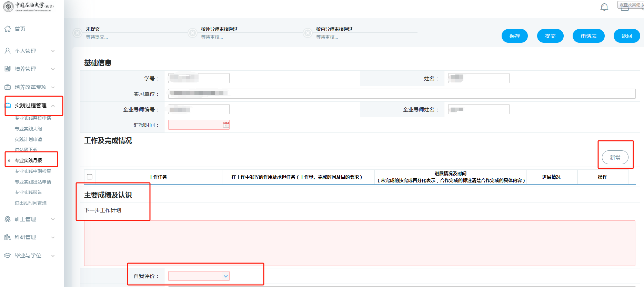Click the graduation cap icon for 毕业与学位
This screenshot has height=287, width=644.
pos(8,255)
